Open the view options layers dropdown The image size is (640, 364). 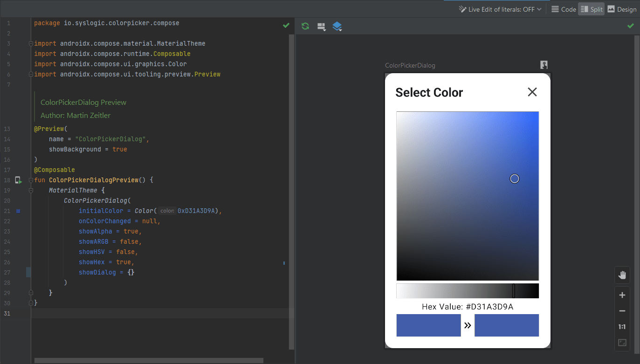point(337,26)
